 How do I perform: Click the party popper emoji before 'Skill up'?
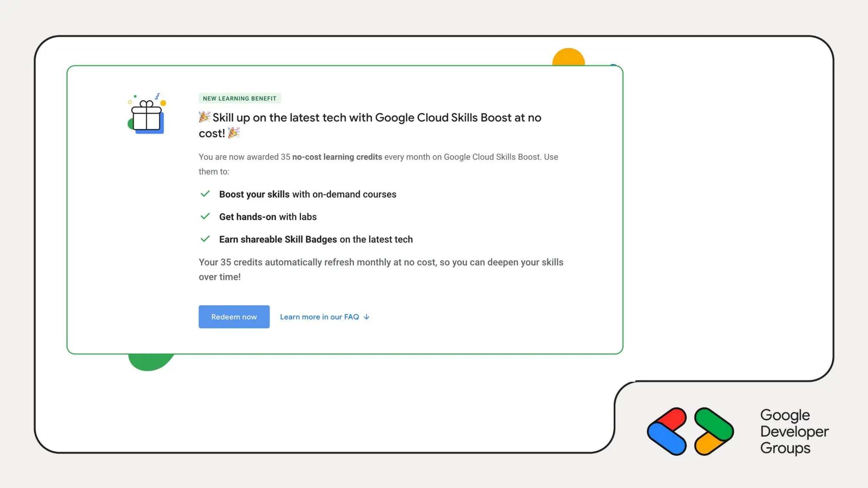click(x=204, y=117)
